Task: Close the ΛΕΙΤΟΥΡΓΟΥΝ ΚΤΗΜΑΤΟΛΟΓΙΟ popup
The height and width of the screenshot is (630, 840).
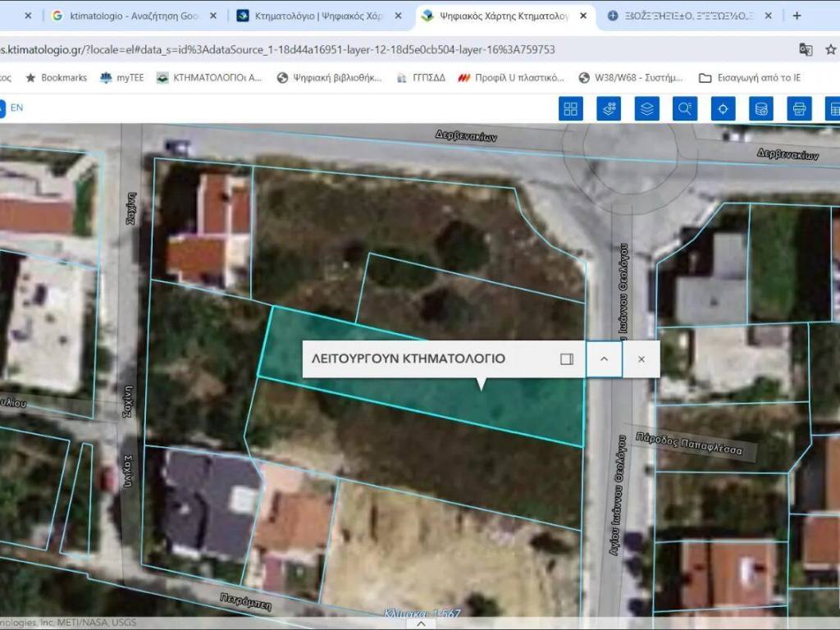Action: [641, 359]
